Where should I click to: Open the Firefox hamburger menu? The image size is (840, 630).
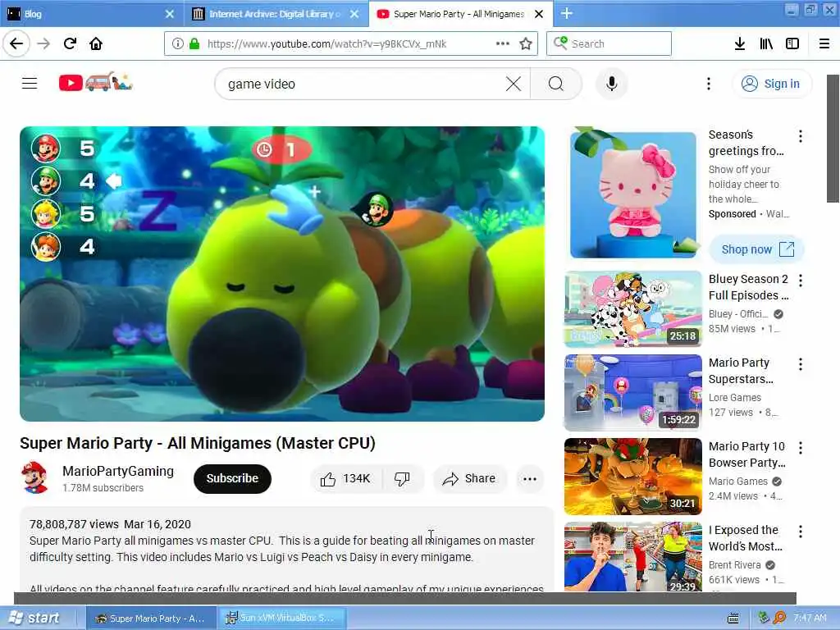[824, 44]
